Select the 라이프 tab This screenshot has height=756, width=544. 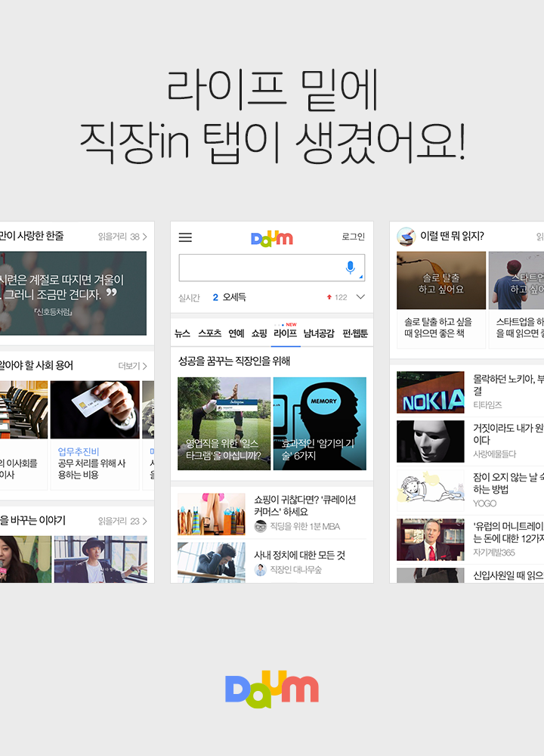tap(286, 333)
